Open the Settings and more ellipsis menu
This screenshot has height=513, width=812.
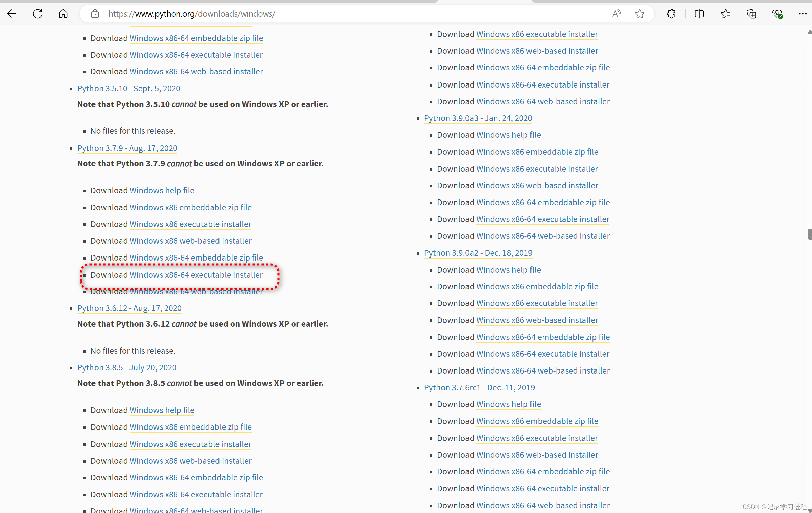802,14
